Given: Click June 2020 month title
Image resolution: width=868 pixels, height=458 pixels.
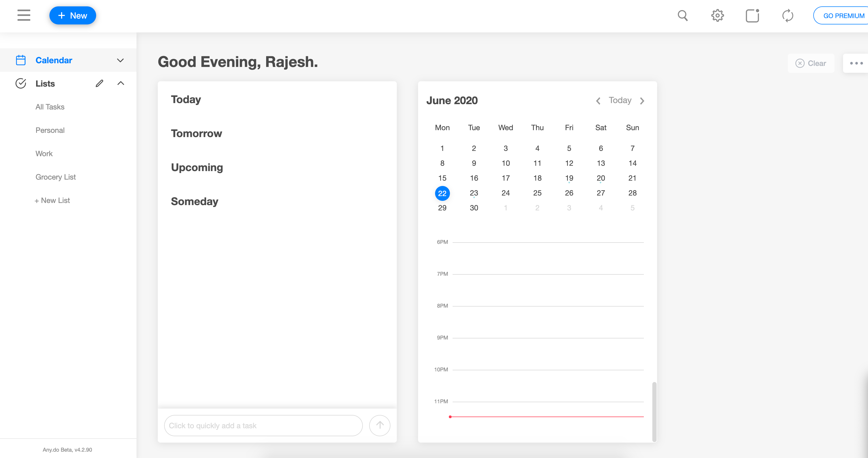Looking at the screenshot, I should 452,100.
